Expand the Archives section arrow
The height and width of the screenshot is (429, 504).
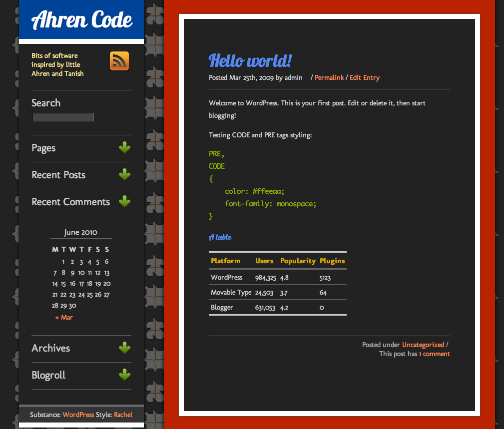click(x=124, y=347)
